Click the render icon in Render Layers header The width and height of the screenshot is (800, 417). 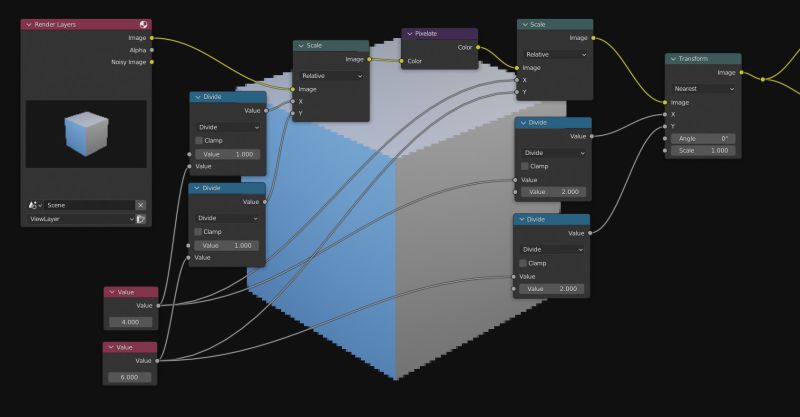pyautogui.click(x=143, y=24)
